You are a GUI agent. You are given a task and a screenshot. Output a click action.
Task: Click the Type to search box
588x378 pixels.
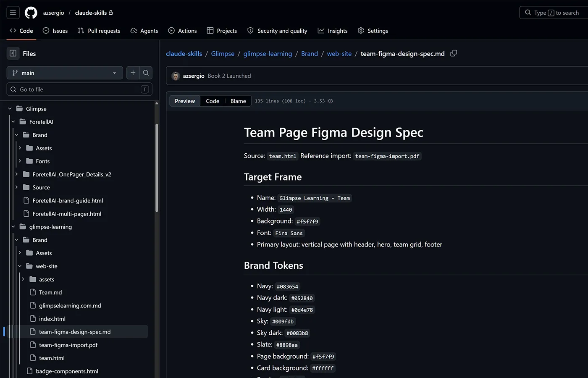554,13
